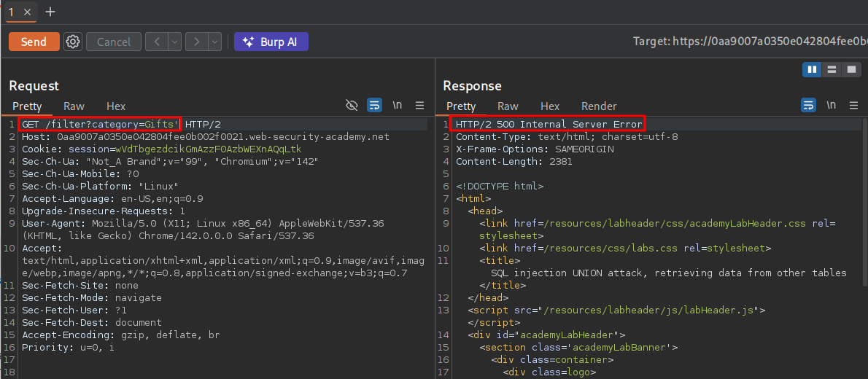Open the Request panel hamburger options menu
This screenshot has width=868, height=379.
pyautogui.click(x=420, y=106)
